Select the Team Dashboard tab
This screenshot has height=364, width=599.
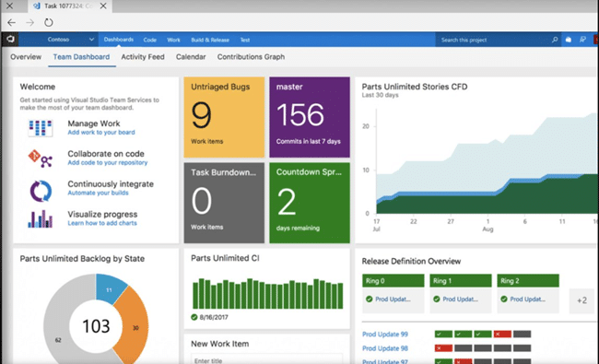[81, 57]
